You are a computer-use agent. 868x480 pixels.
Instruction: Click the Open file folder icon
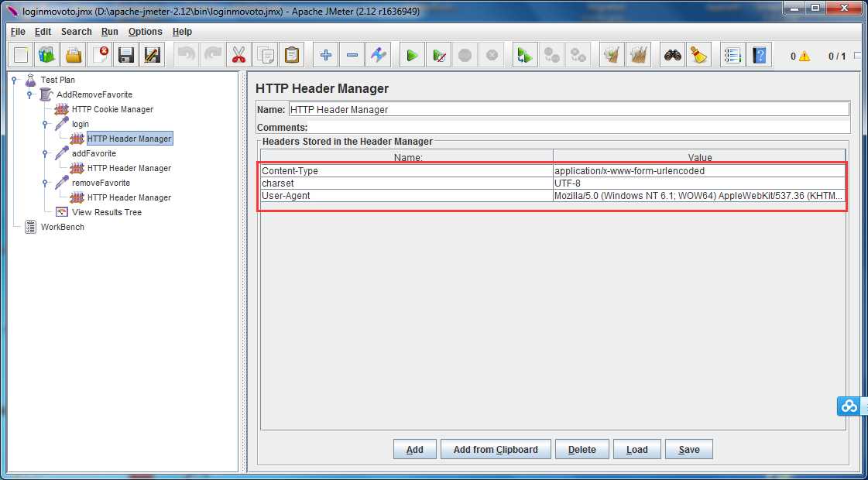point(74,56)
